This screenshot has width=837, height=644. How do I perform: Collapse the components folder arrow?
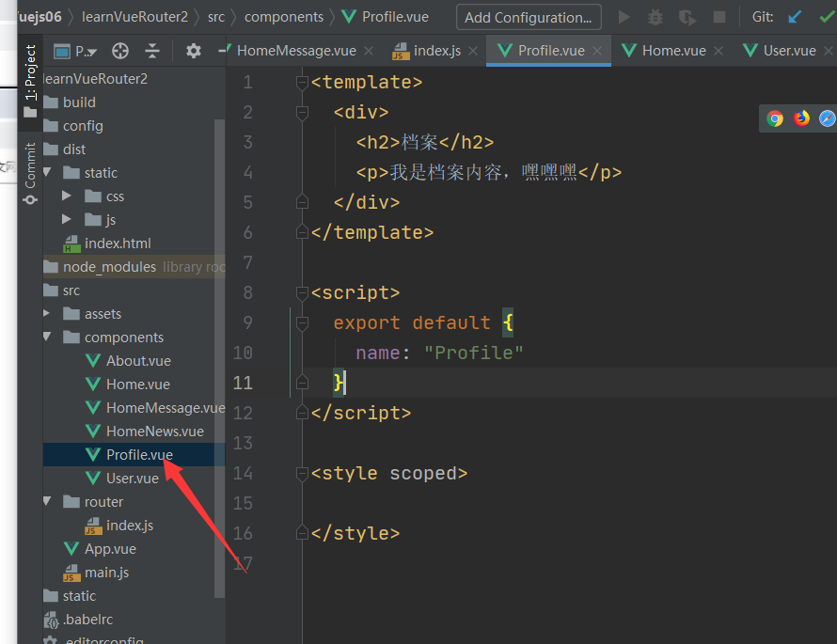(x=48, y=337)
